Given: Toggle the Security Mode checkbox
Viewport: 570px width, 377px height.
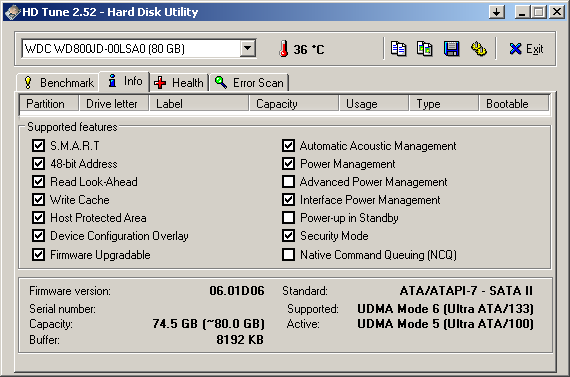Looking at the screenshot, I should click(x=288, y=236).
